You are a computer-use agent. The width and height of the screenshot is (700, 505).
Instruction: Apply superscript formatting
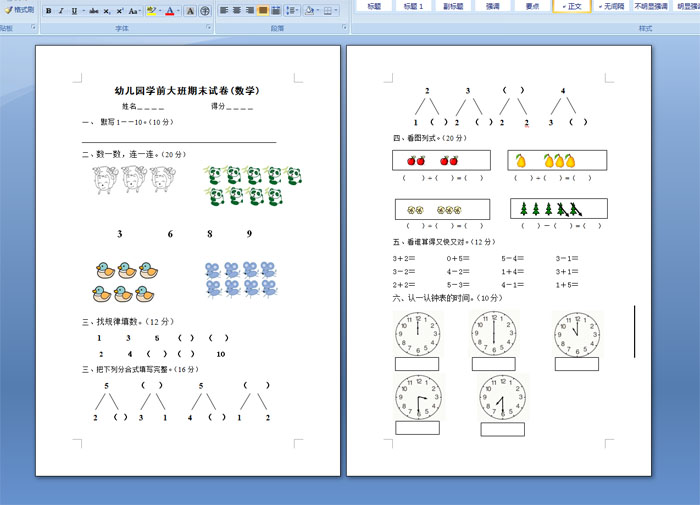tap(119, 11)
